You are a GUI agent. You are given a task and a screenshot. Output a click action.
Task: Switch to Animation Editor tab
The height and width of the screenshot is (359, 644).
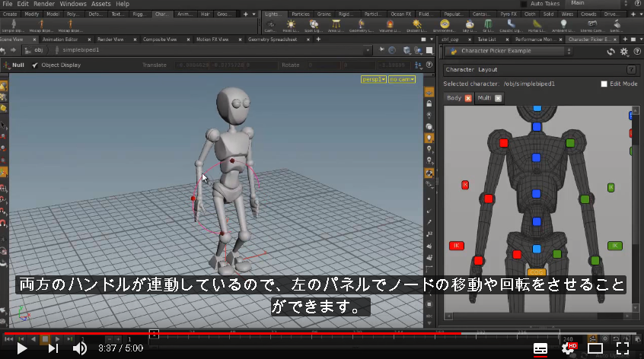click(60, 40)
